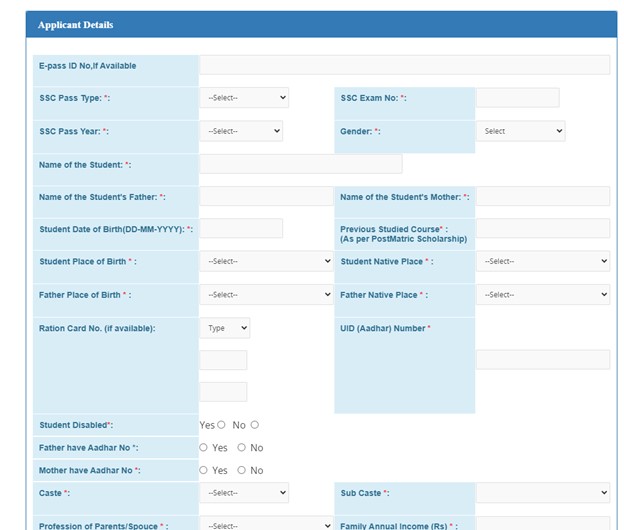Click '(As per PostMatric Scholarship)' text
The height and width of the screenshot is (530, 624).
[404, 239]
